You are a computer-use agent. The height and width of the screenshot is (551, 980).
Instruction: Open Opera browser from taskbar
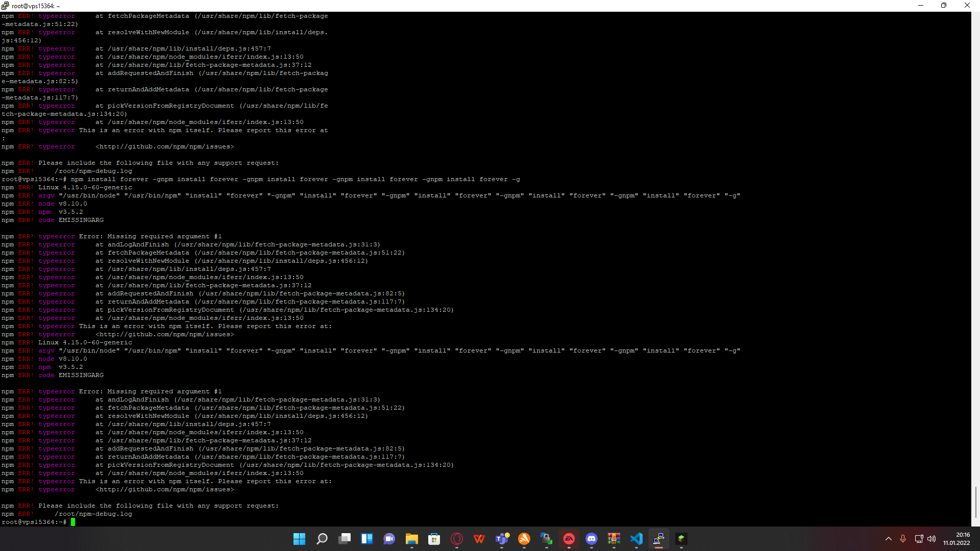457,539
